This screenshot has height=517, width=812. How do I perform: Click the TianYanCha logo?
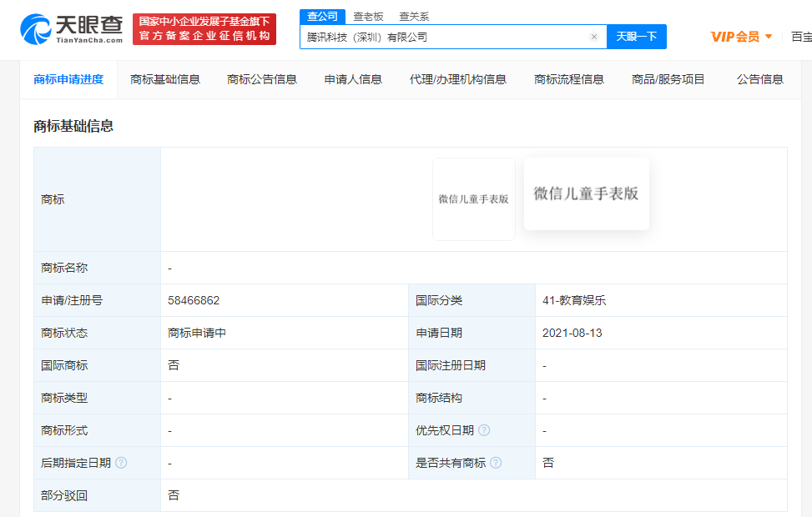click(72, 29)
